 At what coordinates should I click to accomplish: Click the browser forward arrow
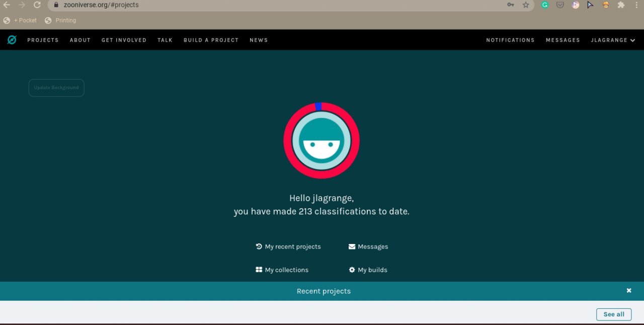[x=22, y=5]
